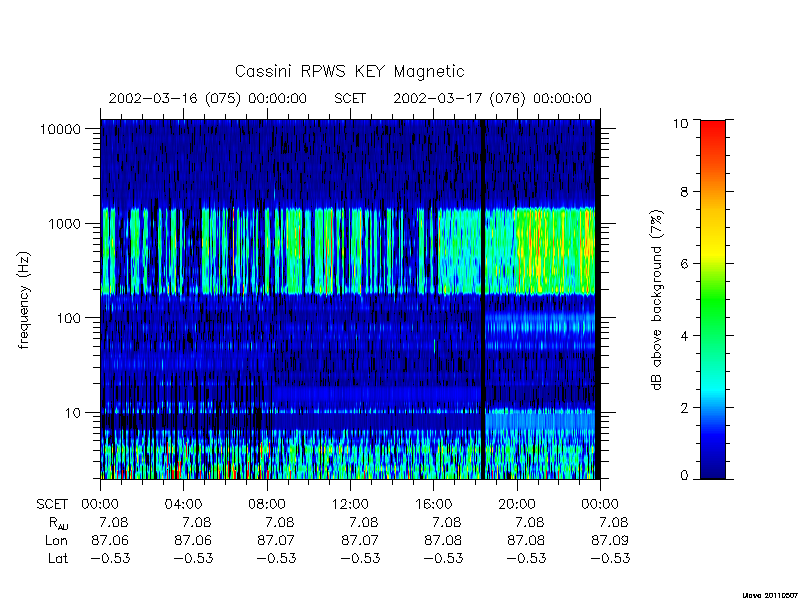Click the 100 frequency axis label
800x600 pixels.
click(69, 318)
